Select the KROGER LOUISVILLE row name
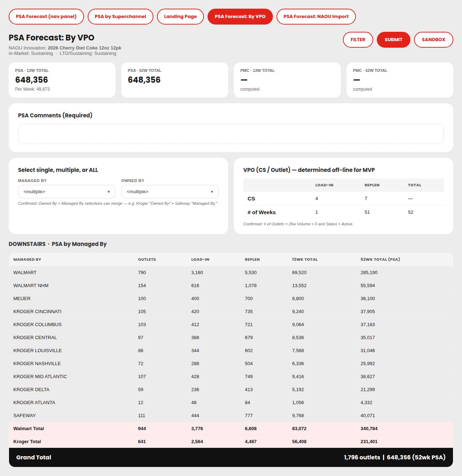Screen dimensions: 462x476 click(38, 351)
